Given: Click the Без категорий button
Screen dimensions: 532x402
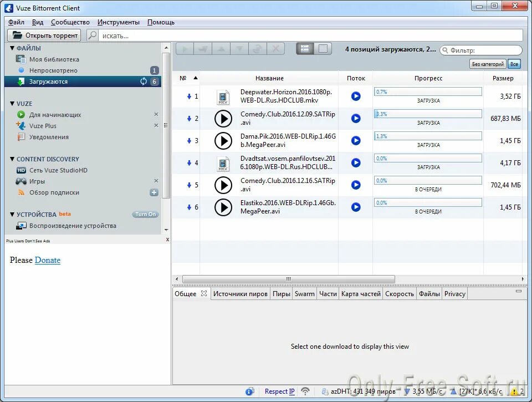Looking at the screenshot, I should (488, 64).
